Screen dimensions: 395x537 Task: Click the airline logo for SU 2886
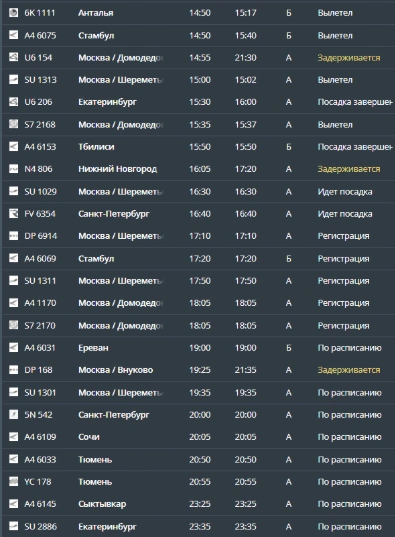click(x=13, y=526)
